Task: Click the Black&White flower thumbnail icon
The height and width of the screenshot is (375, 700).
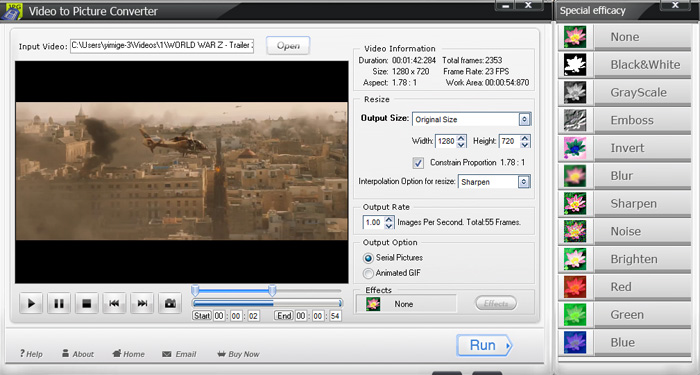Action: click(575, 64)
